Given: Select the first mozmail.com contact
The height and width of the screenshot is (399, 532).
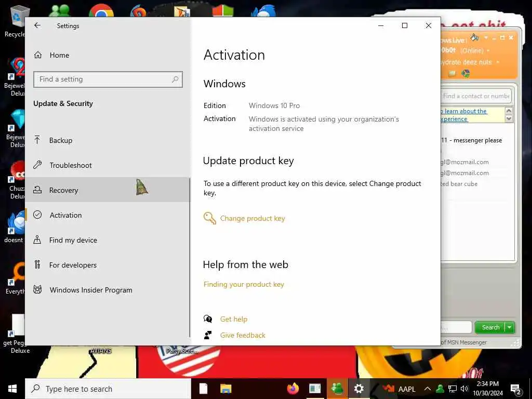Looking at the screenshot, I should point(465,162).
